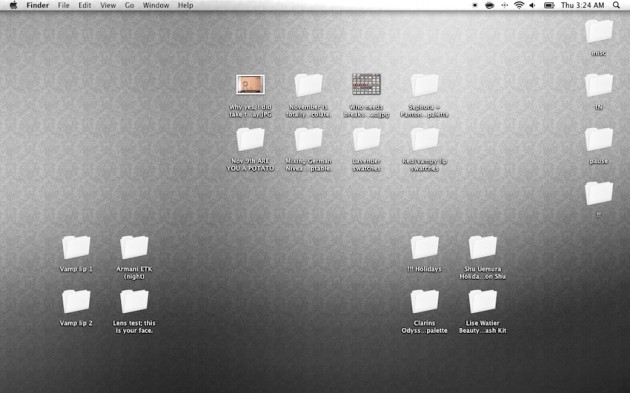Select the pause folder icon

pos(599,139)
